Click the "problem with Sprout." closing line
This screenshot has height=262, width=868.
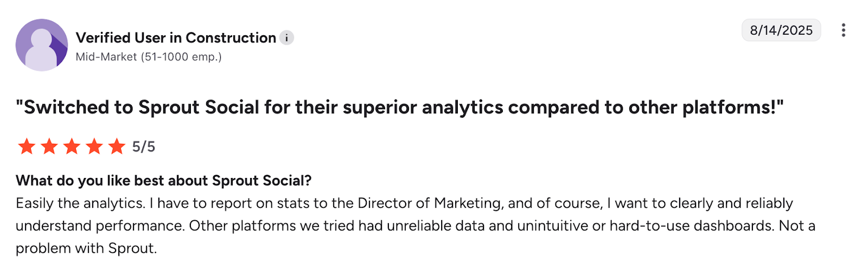click(86, 248)
